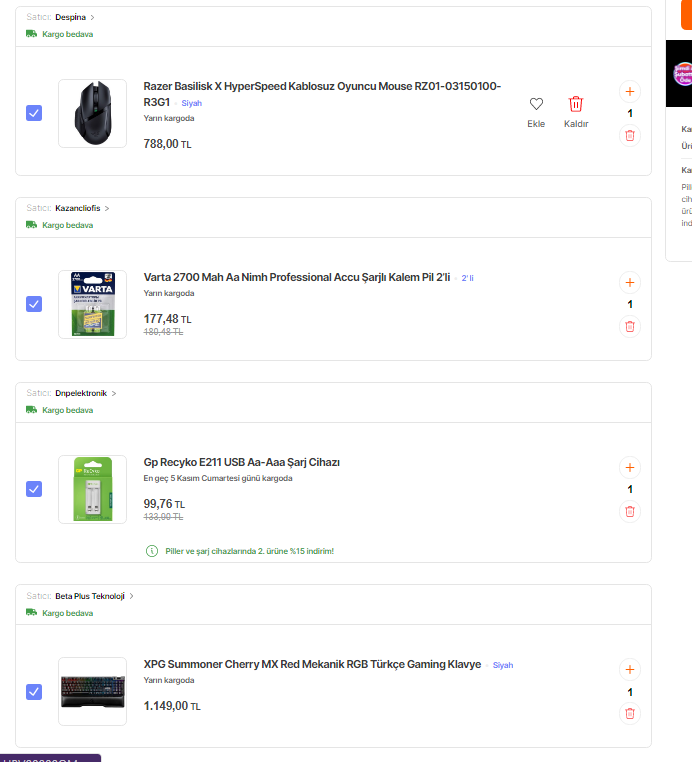The height and width of the screenshot is (762, 692).
Task: Uncheck the XPG Summoner keyboard item
Action: 34,692
